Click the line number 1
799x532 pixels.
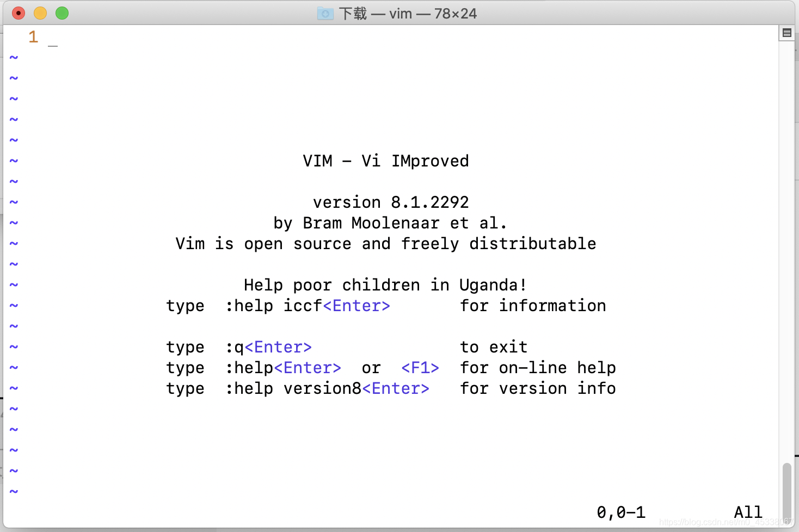tap(33, 37)
